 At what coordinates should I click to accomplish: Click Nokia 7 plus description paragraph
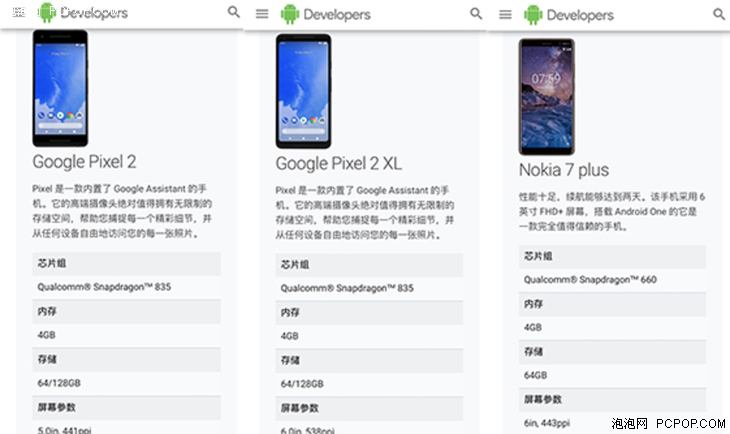[x=612, y=211]
